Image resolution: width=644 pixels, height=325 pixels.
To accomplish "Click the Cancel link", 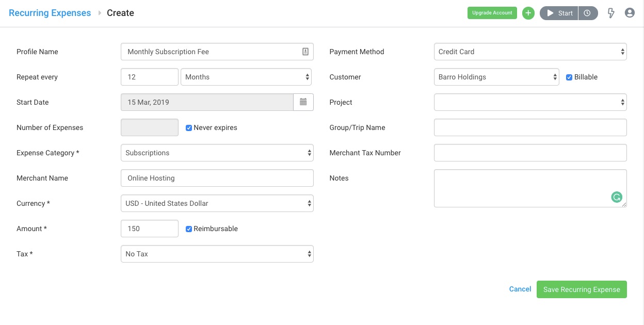I will tap(520, 289).
